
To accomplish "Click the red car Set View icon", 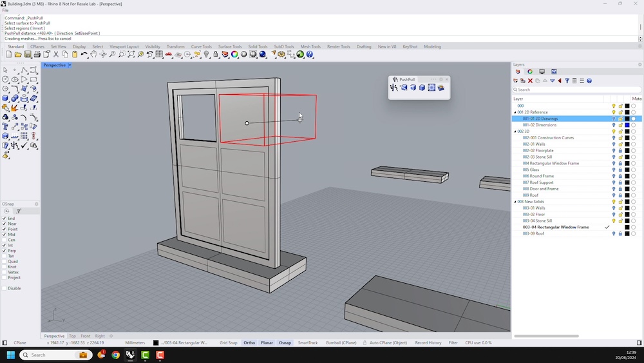I will pos(168,54).
